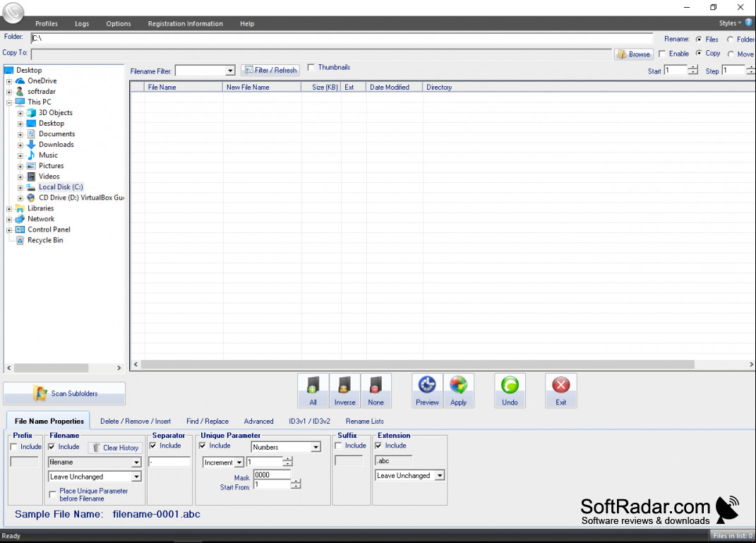Screen dimensions: 756x543
Task: Select the Move radio button
Action: click(731, 54)
